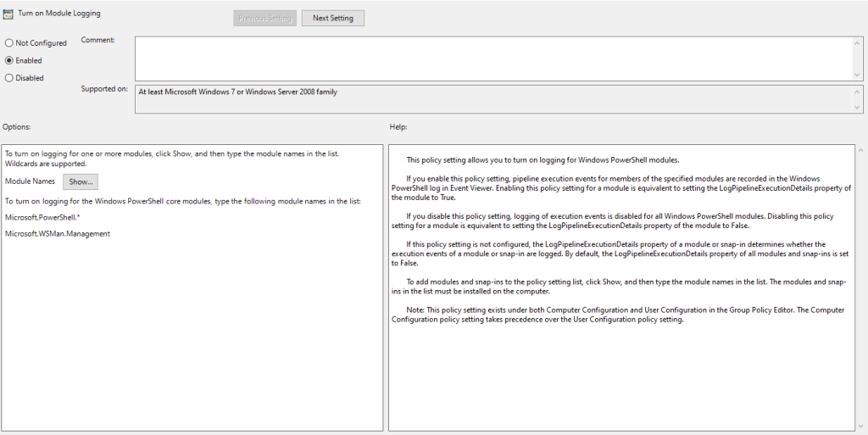
Task: Click the Previous Setting button
Action: pos(264,18)
